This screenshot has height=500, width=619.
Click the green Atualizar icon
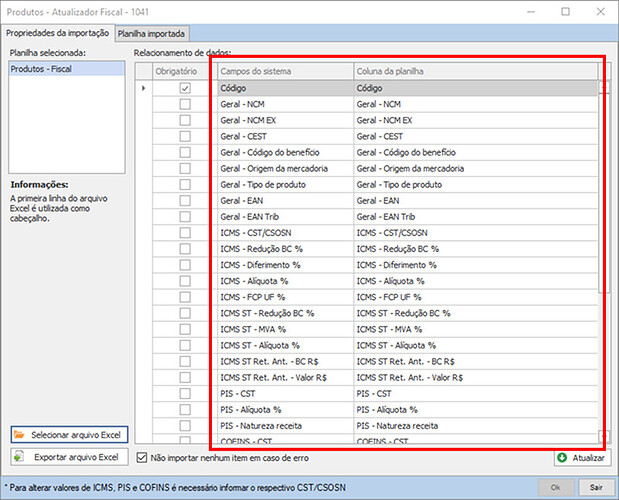[560, 458]
